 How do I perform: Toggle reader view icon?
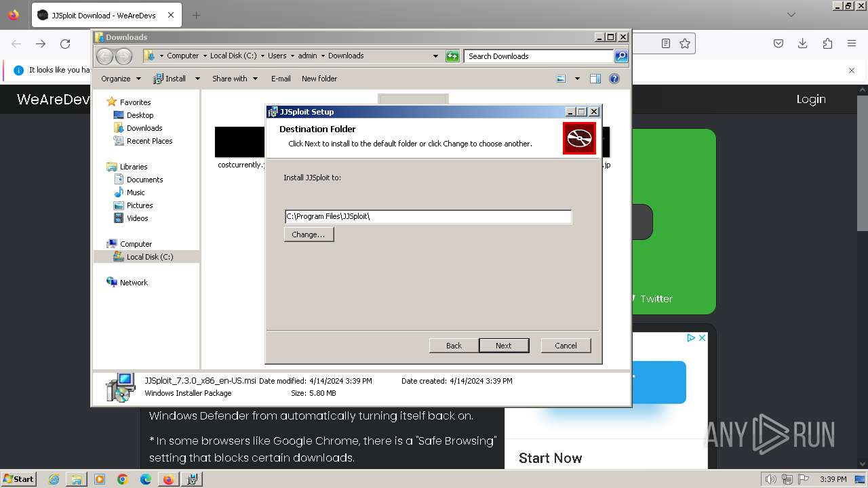(666, 44)
